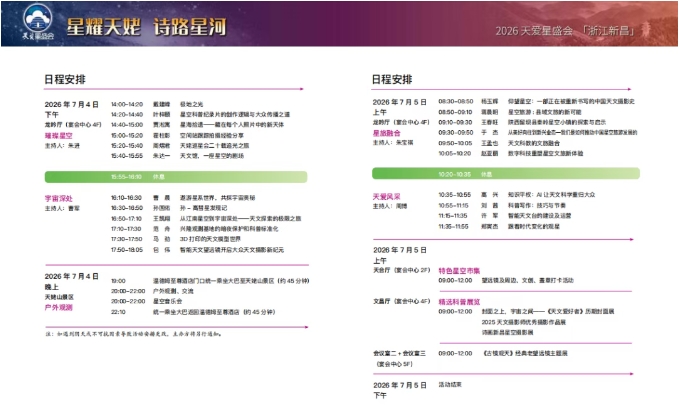The image size is (680, 412).
Task: Click the tower silhouette icon in banner
Action: click(646, 29)
